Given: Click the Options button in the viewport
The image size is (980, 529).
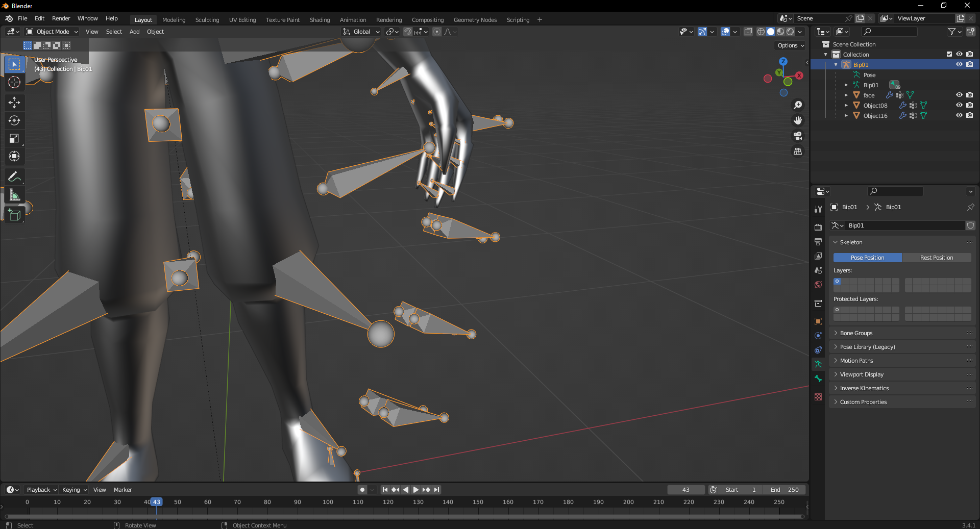Looking at the screenshot, I should pyautogui.click(x=790, y=45).
